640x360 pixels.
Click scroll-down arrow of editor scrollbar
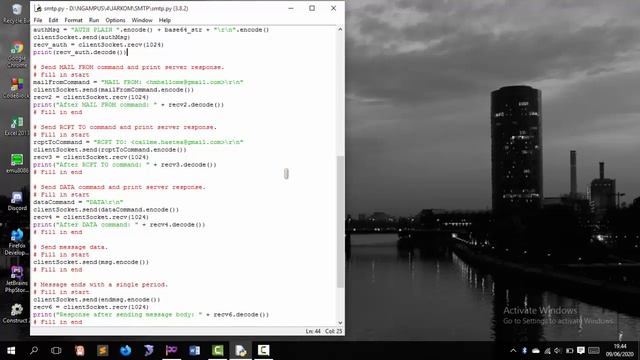pyautogui.click(x=340, y=323)
